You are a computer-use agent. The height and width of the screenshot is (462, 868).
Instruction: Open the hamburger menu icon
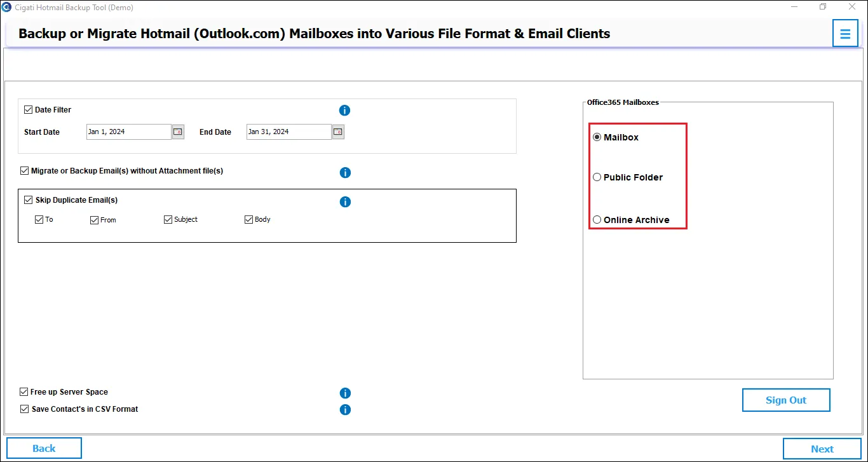coord(845,34)
